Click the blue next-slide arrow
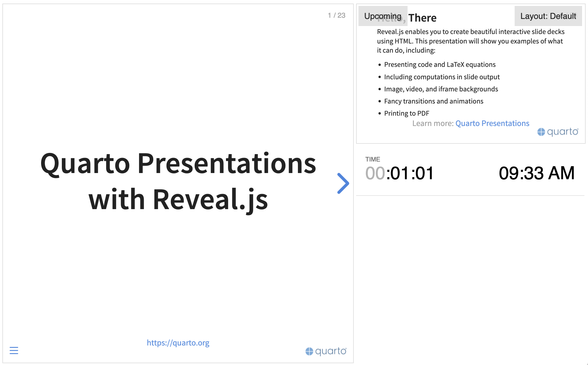Image resolution: width=588 pixels, height=365 pixels. tap(343, 183)
